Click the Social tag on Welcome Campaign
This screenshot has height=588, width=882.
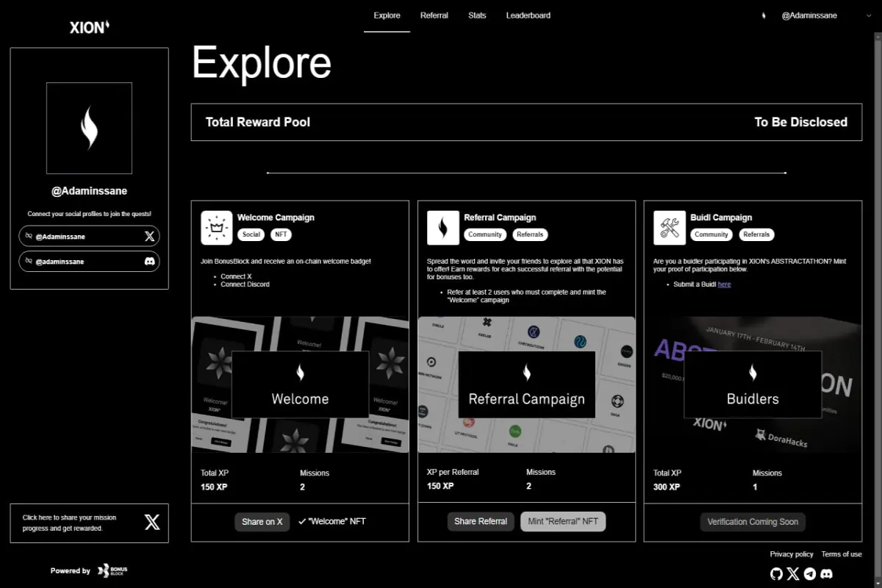click(251, 234)
